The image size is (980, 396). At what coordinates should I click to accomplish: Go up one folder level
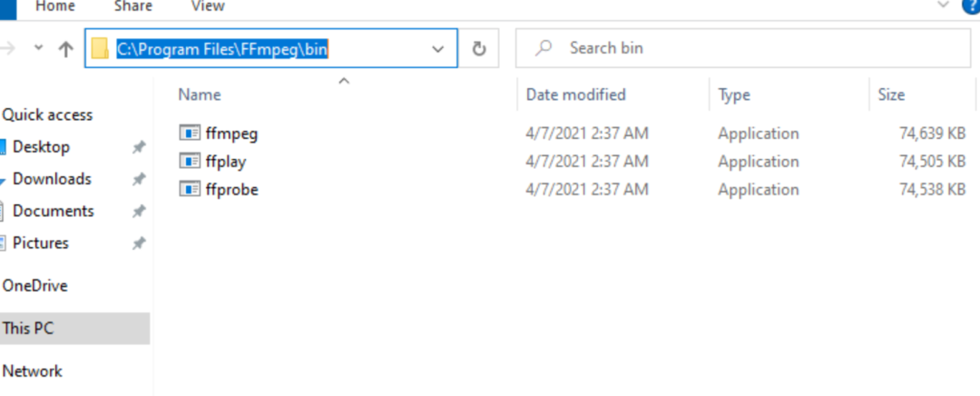click(x=65, y=49)
